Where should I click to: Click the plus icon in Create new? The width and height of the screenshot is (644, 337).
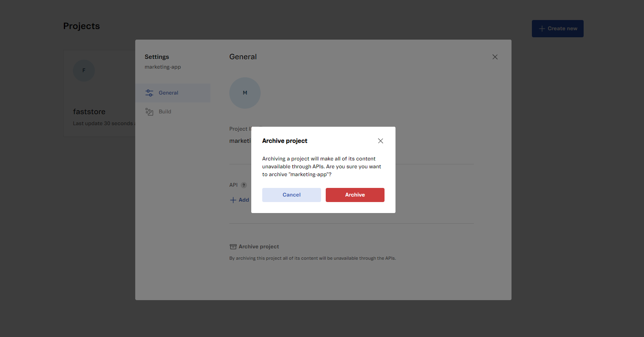click(542, 29)
